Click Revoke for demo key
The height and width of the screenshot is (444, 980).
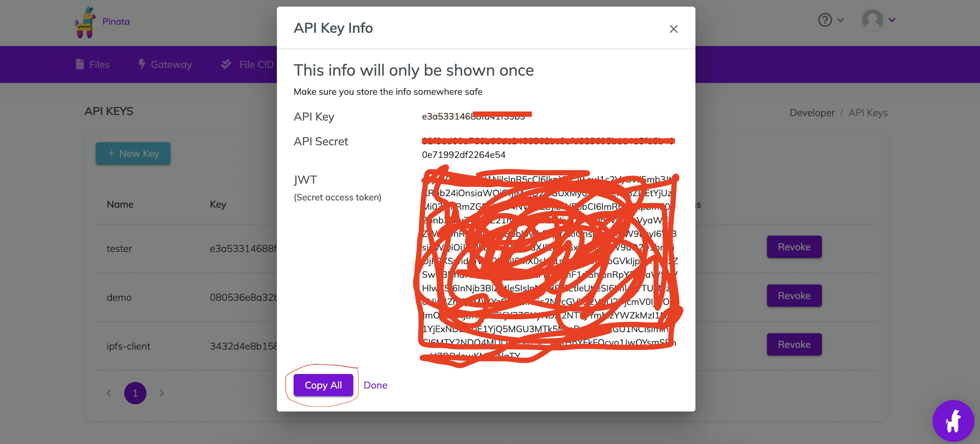794,295
